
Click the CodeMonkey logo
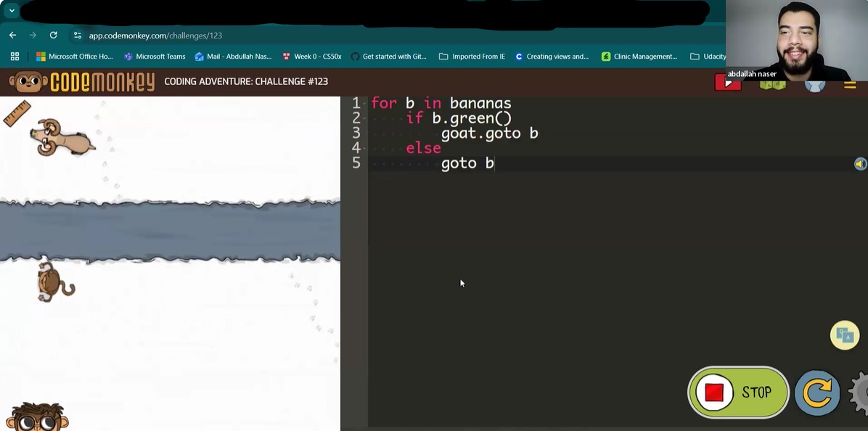pyautogui.click(x=82, y=82)
